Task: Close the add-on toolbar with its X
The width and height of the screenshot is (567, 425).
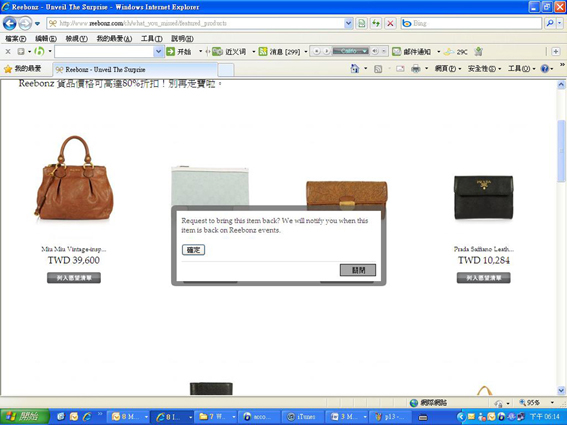Action: coord(8,52)
